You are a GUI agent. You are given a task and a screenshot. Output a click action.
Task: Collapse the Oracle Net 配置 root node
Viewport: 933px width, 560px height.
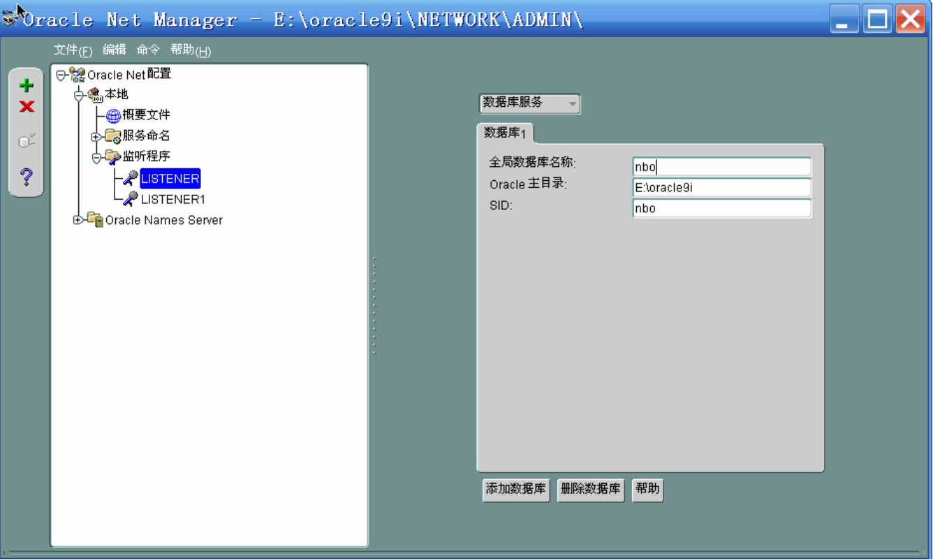tap(61, 75)
